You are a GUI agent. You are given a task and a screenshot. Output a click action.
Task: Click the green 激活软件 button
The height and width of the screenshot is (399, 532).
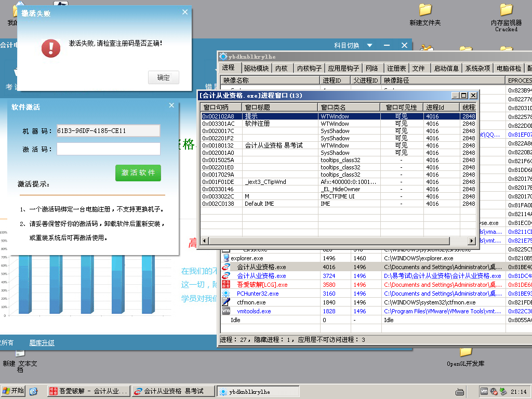[138, 172]
